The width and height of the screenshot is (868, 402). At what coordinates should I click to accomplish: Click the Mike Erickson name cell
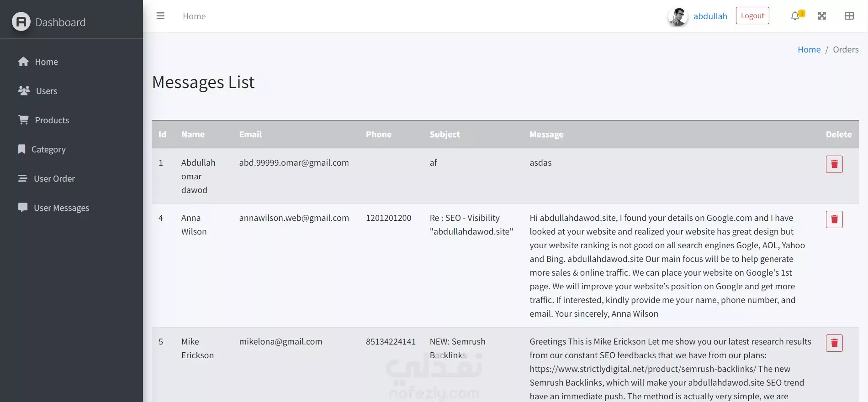(x=197, y=348)
